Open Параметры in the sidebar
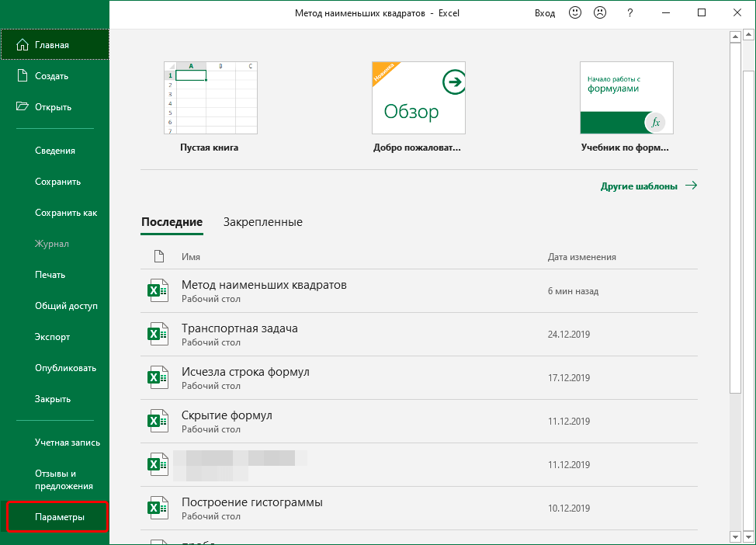Viewport: 756px width, 545px height. point(59,517)
